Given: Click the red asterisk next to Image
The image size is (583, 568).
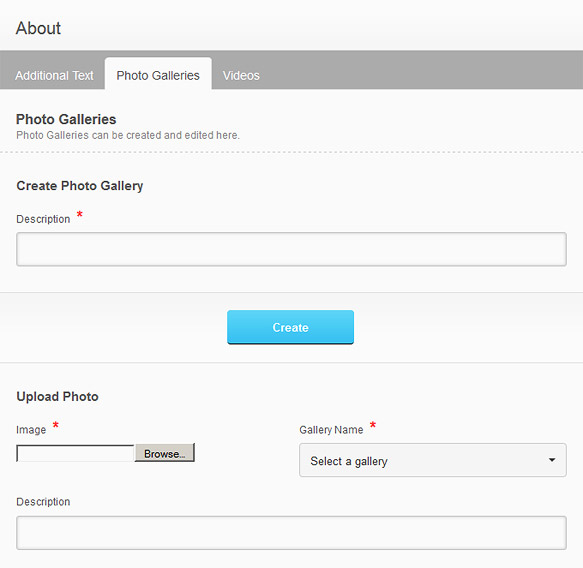Looking at the screenshot, I should pos(55,425).
